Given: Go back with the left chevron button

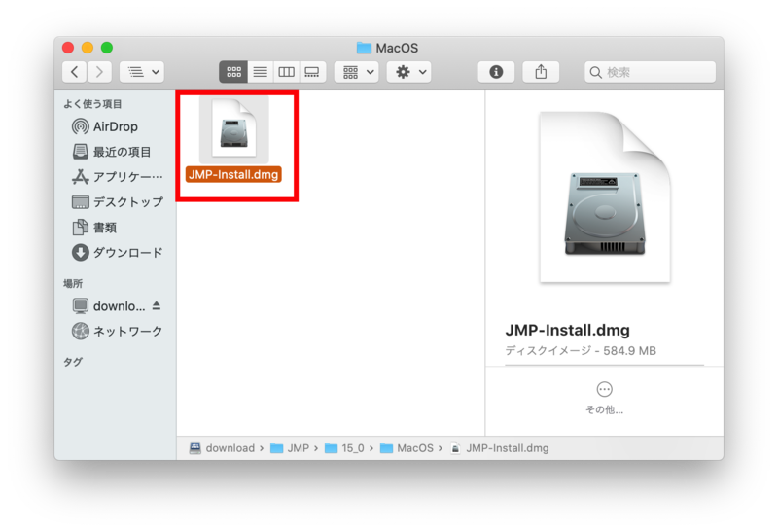Looking at the screenshot, I should click(75, 72).
